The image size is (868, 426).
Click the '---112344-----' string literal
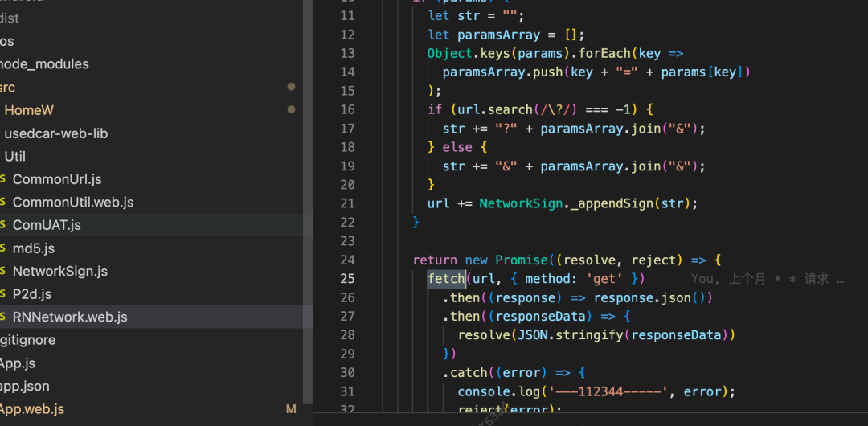[x=608, y=391]
